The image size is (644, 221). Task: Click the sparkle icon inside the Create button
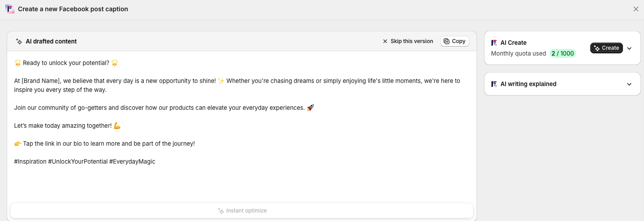pos(597,48)
